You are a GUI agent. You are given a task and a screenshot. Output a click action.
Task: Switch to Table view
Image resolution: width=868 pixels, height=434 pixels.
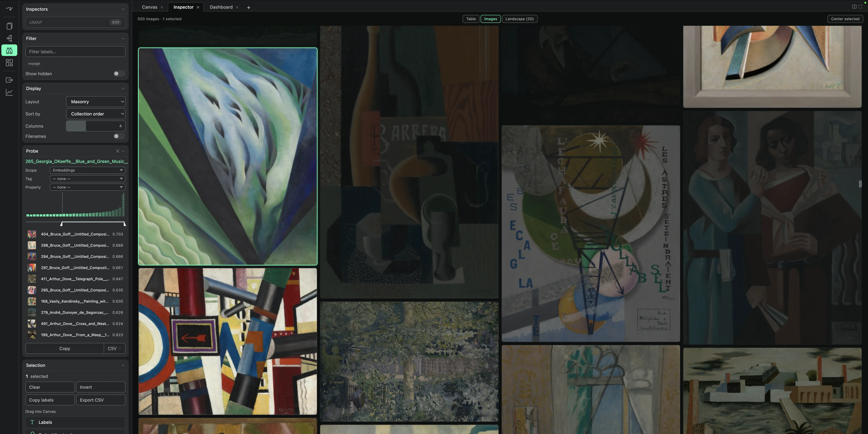(x=471, y=19)
